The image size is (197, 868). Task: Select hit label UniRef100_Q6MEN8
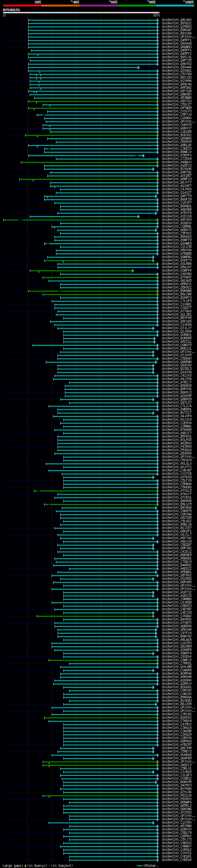177,362
